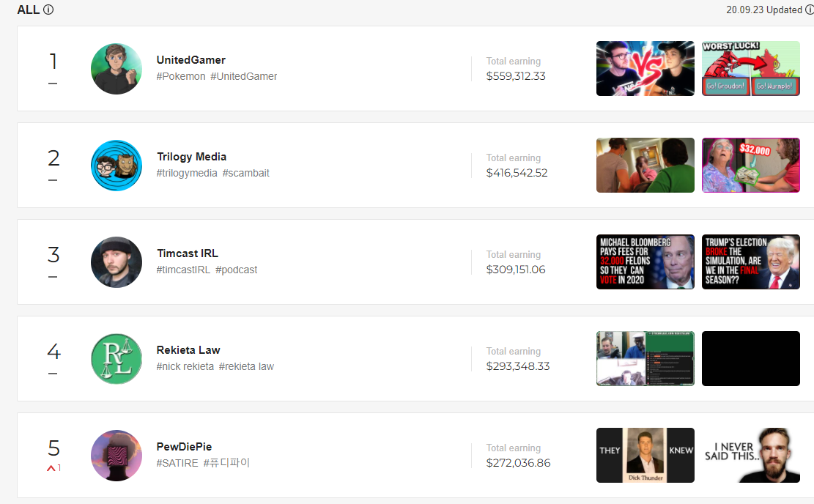Select the #Pokemon hashtag
The width and height of the screenshot is (814, 504).
coord(181,76)
